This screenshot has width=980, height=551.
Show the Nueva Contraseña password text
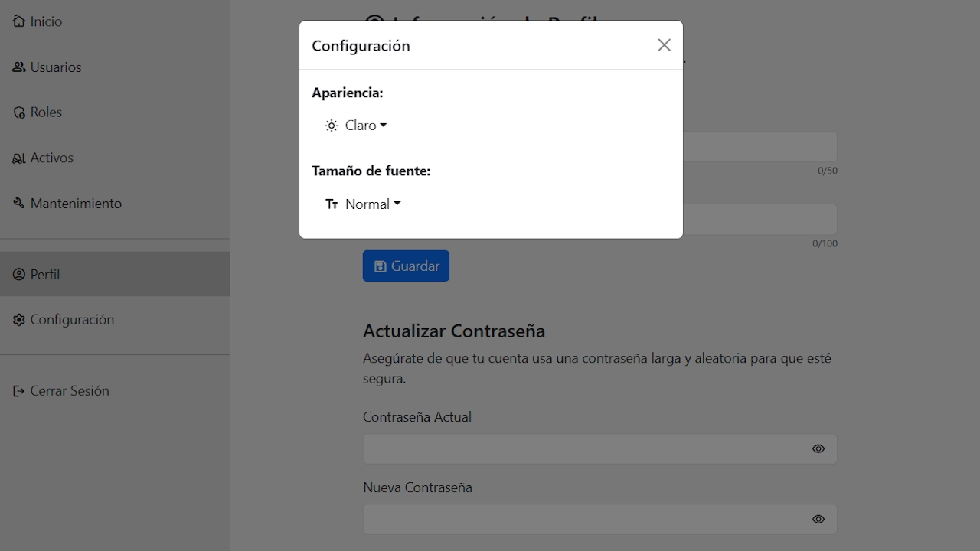[818, 519]
